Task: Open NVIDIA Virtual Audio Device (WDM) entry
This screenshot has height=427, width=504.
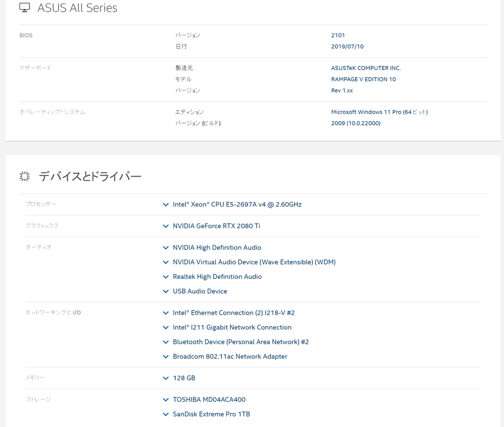Action: [x=254, y=262]
